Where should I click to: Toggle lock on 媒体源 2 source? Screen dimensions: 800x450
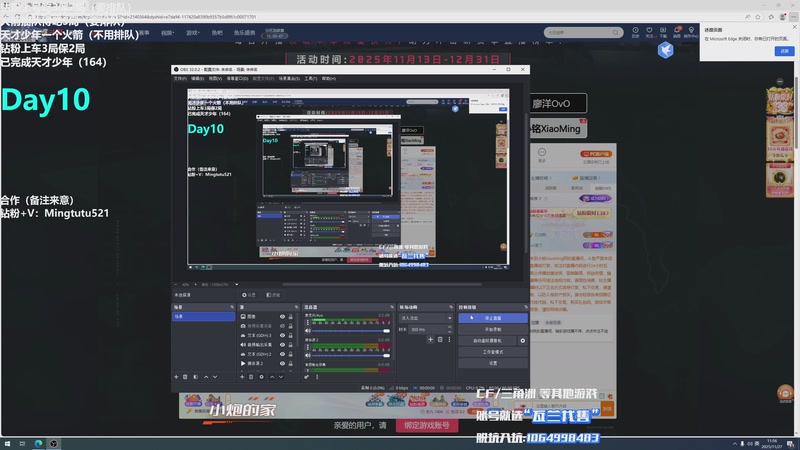coord(291,364)
